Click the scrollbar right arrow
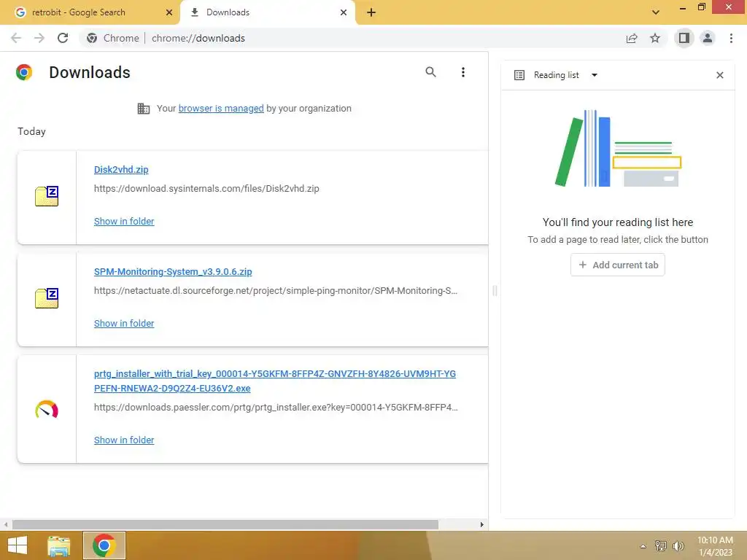 481,524
